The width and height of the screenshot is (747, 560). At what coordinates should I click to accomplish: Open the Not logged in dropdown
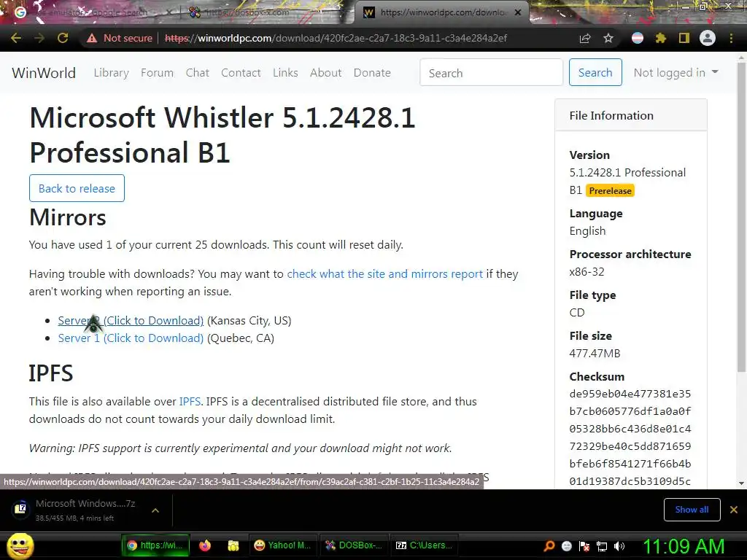pos(676,72)
